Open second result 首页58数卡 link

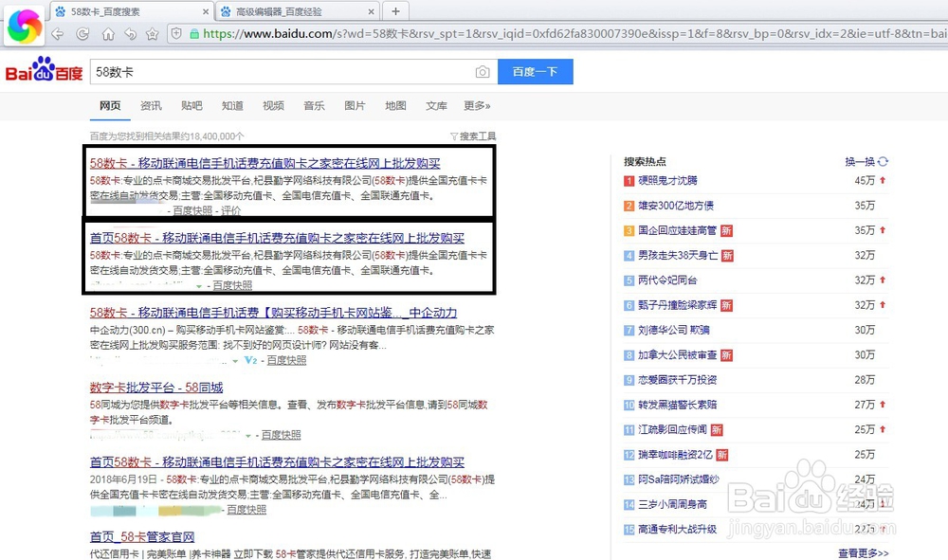click(x=277, y=238)
